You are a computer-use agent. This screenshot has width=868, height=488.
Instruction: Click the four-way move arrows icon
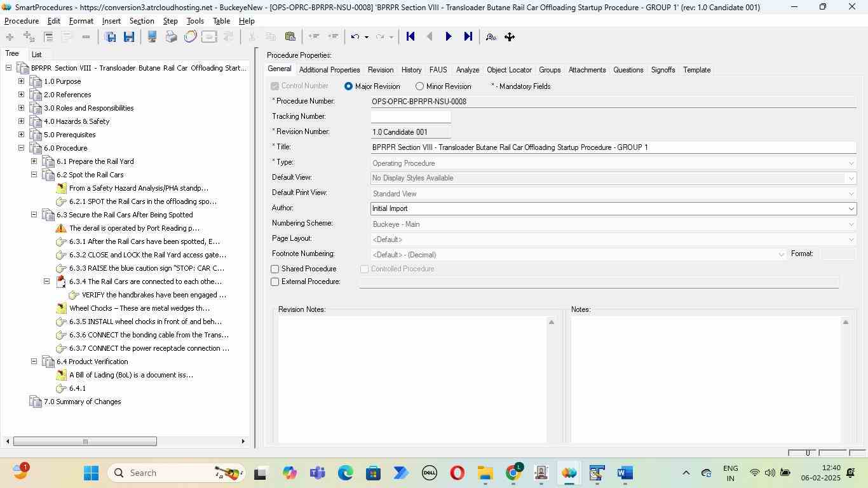pos(510,37)
